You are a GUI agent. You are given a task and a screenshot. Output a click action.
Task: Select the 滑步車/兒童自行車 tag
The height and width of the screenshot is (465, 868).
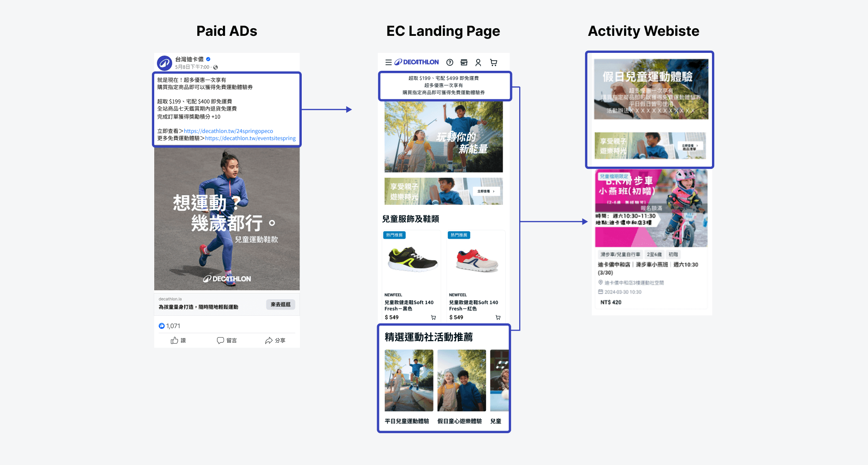tap(621, 254)
